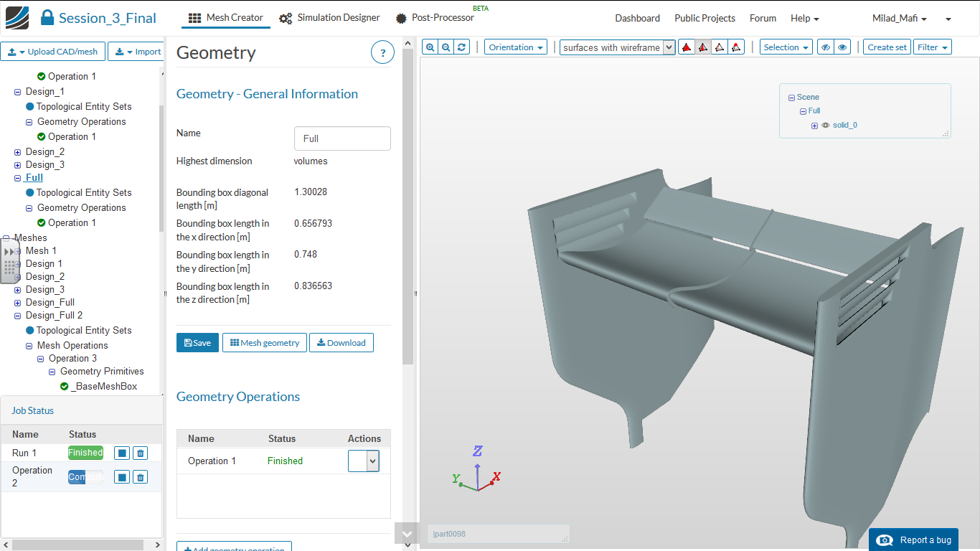Reset the 3D view with refresh icon
Viewport: 980px width, 551px height.
(x=462, y=47)
